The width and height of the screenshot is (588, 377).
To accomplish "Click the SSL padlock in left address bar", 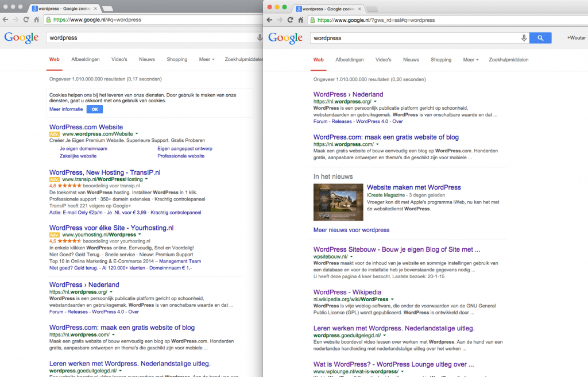I will (x=48, y=20).
